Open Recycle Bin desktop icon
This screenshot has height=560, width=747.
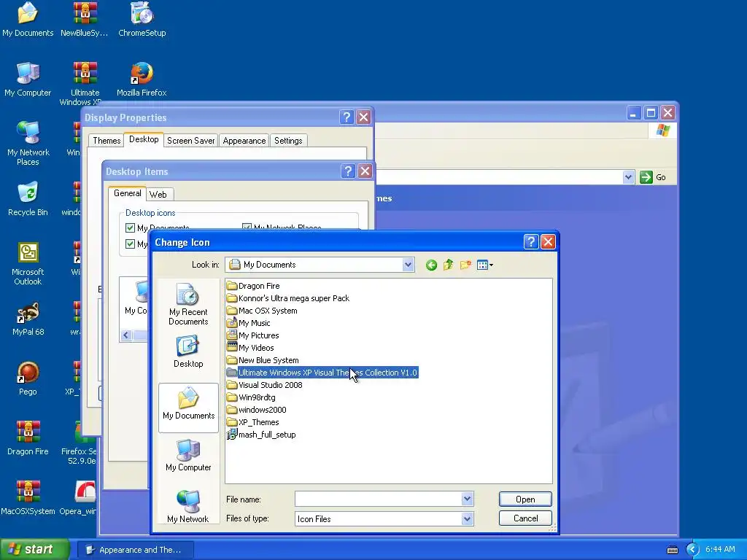[x=28, y=199]
